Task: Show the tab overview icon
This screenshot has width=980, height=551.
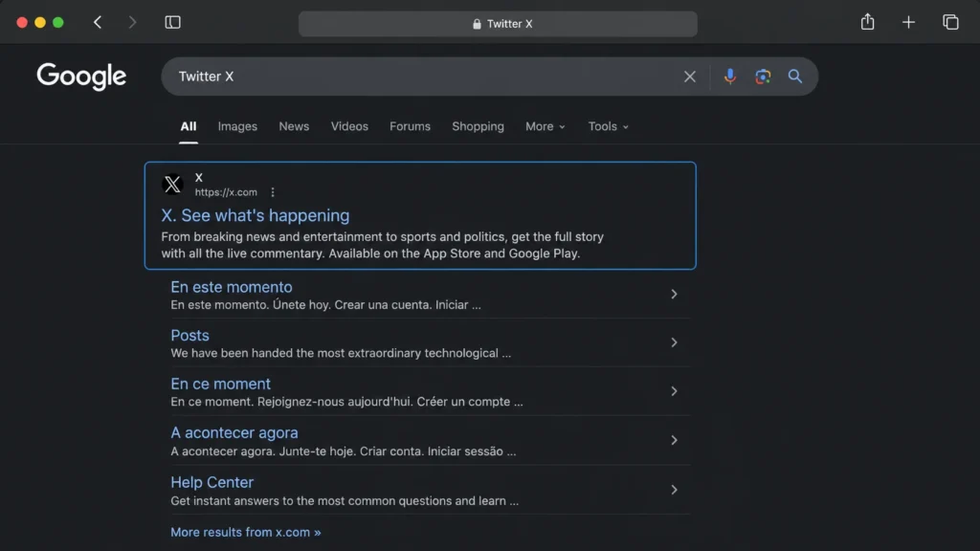Action: pos(950,23)
